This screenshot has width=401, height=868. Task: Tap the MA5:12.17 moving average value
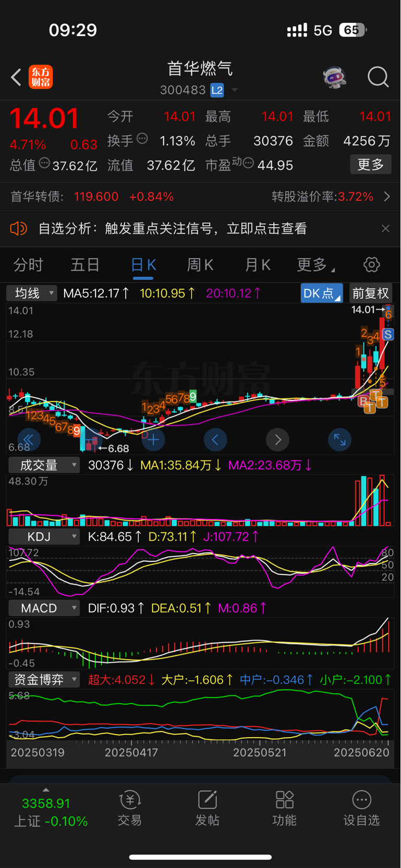(96, 293)
